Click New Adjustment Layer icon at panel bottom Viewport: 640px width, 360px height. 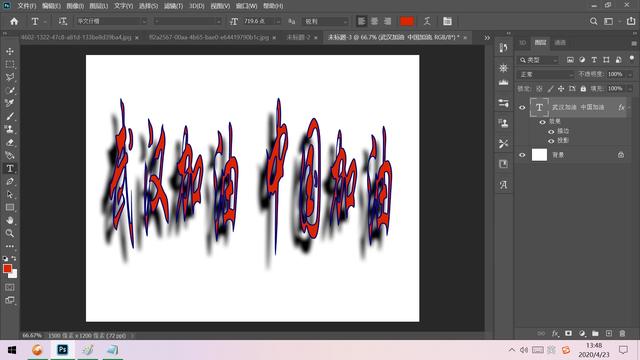(582, 333)
